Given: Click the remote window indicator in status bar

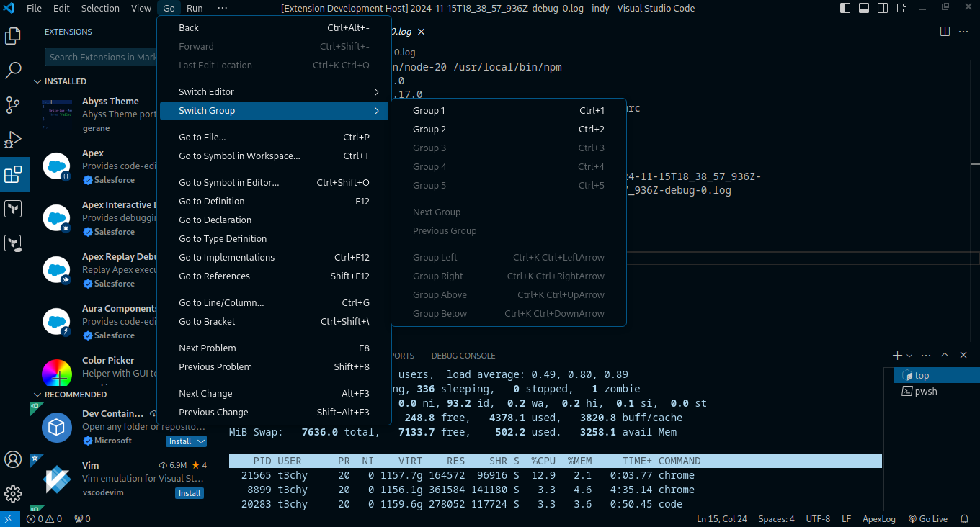Looking at the screenshot, I should coord(9,518).
